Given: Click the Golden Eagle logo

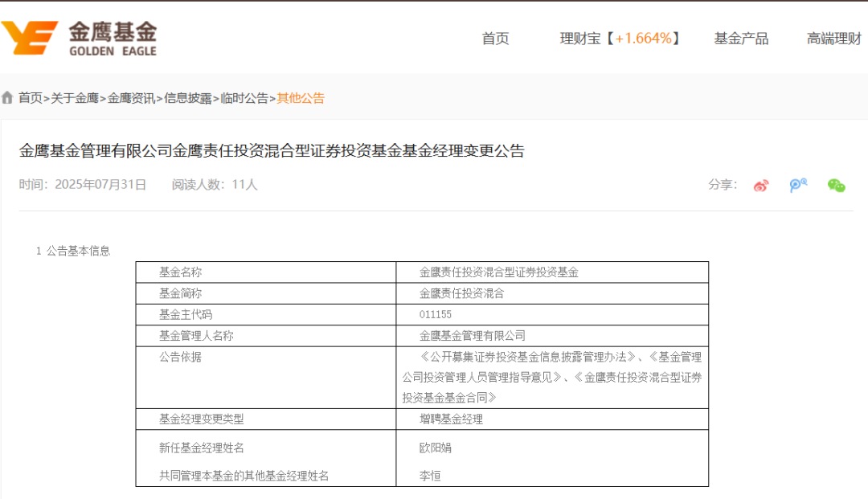Looking at the screenshot, I should tap(79, 38).
